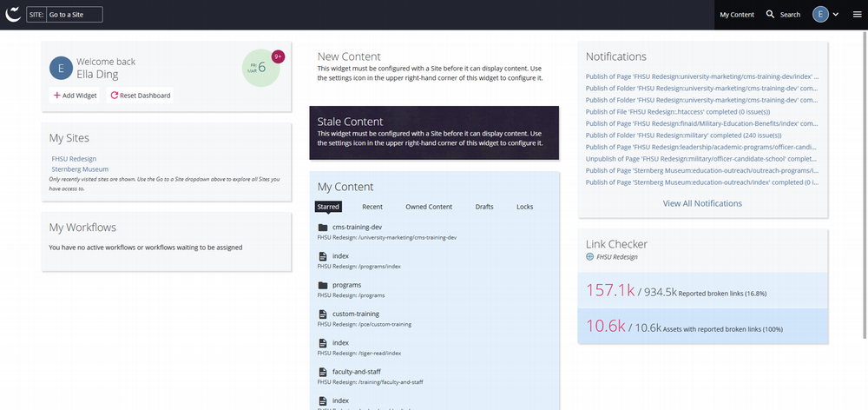The width and height of the screenshot is (868, 410).
Task: Click the Search magnifier icon
Action: pos(770,15)
